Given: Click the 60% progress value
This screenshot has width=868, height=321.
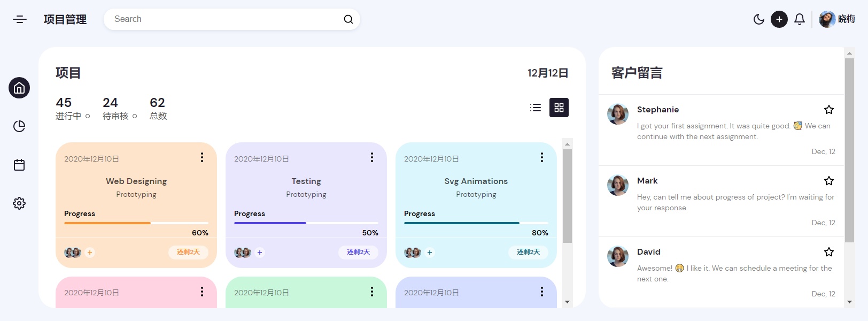Looking at the screenshot, I should point(200,233).
